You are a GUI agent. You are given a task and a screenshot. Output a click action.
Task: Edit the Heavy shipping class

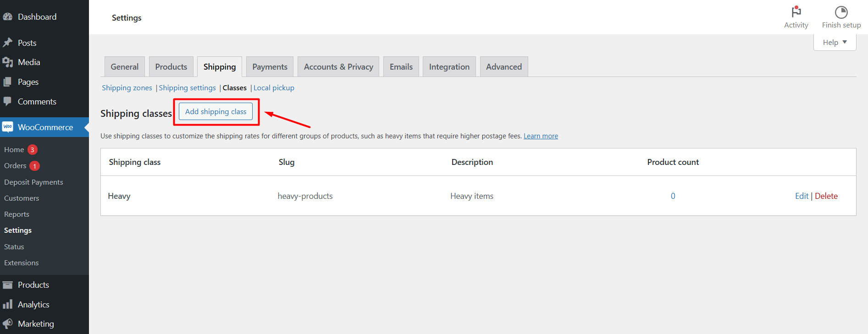[x=802, y=196]
